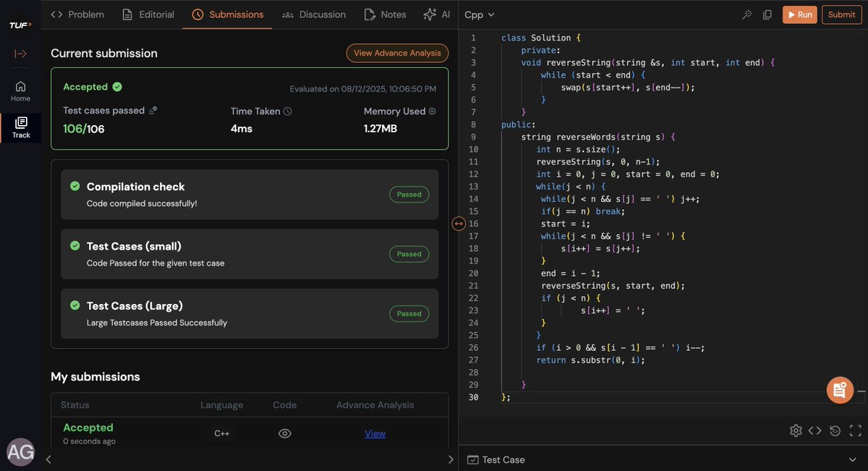Open the Cpp language dropdown
Image resolution: width=868 pixels, height=471 pixels.
coord(480,14)
